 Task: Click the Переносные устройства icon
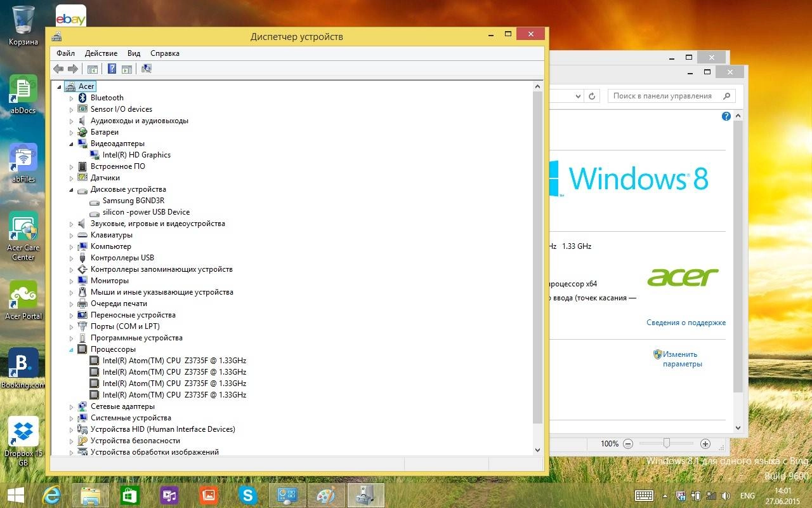click(x=82, y=315)
